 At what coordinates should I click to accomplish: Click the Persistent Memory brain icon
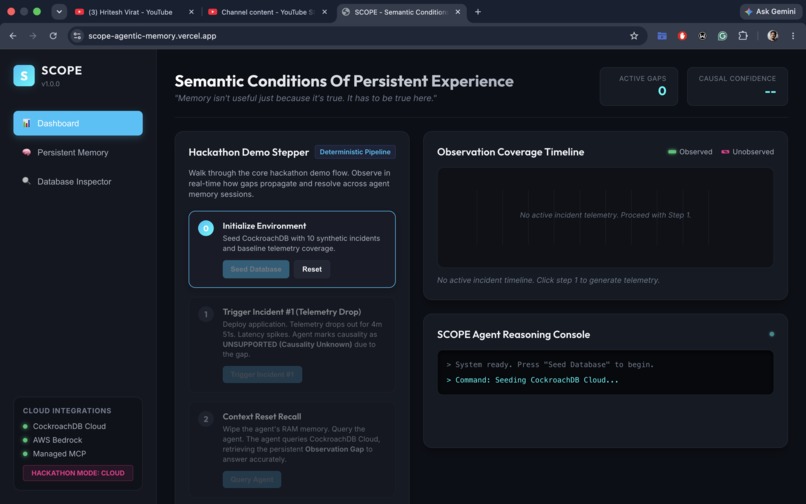tap(26, 152)
